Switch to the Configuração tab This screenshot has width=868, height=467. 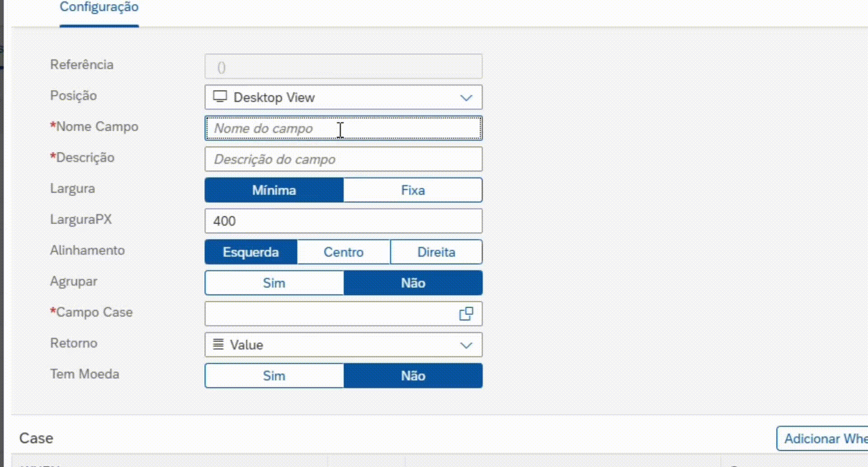point(99,8)
